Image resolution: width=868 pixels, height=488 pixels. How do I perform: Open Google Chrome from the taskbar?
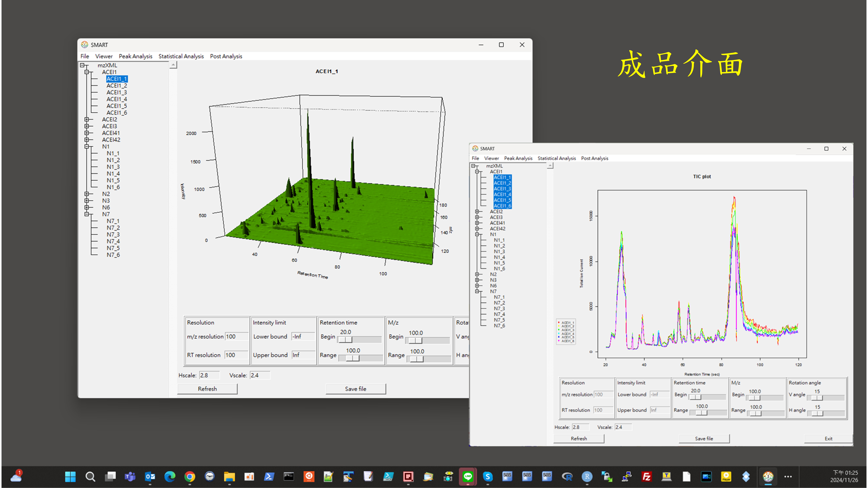tap(190, 477)
